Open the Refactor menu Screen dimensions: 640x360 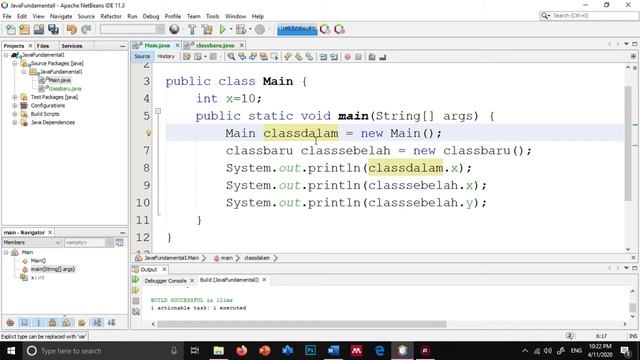[x=111, y=16]
